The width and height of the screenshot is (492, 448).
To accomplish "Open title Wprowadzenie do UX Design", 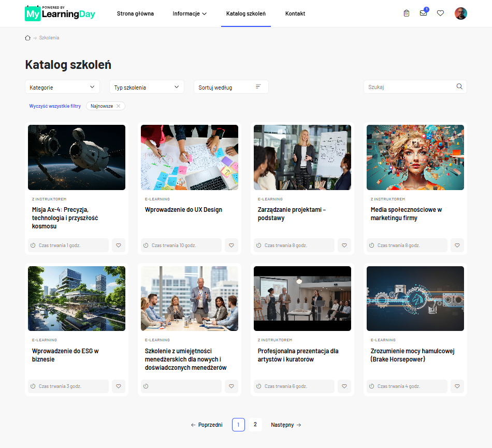I will tap(183, 210).
